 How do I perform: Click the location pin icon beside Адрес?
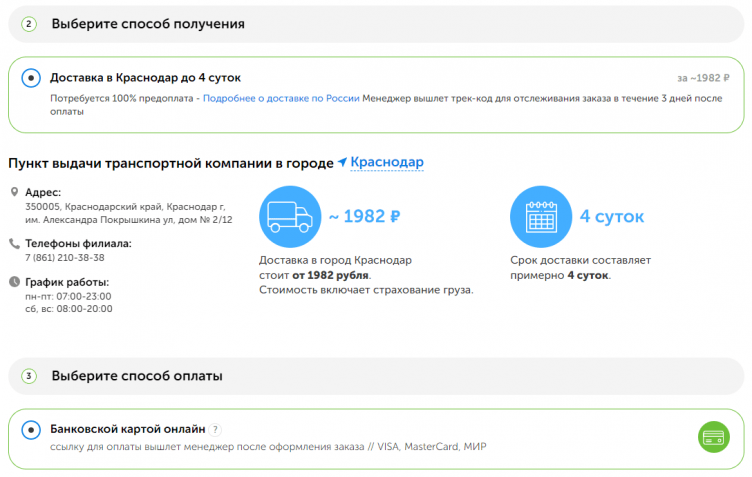tap(14, 192)
